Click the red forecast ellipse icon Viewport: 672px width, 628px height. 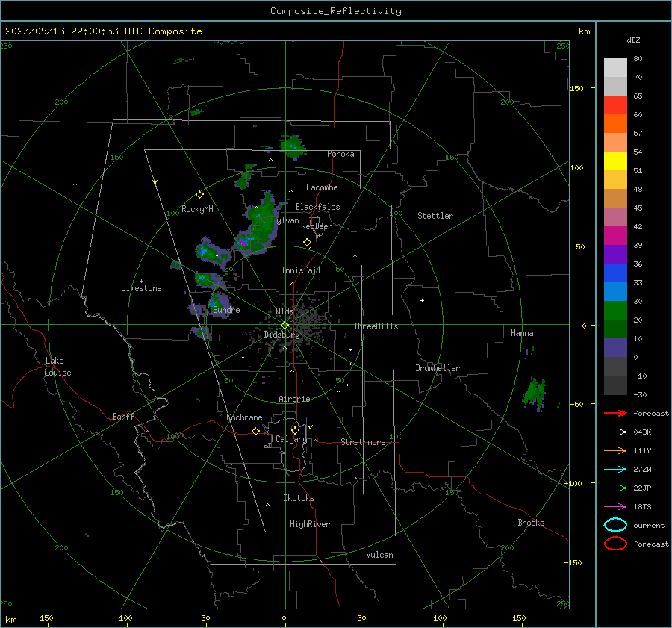[615, 544]
